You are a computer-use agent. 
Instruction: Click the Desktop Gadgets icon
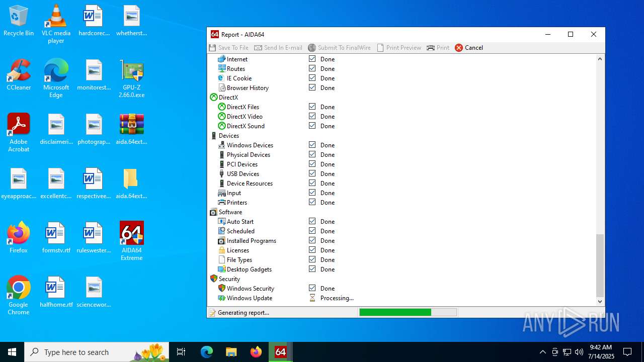[x=221, y=269]
